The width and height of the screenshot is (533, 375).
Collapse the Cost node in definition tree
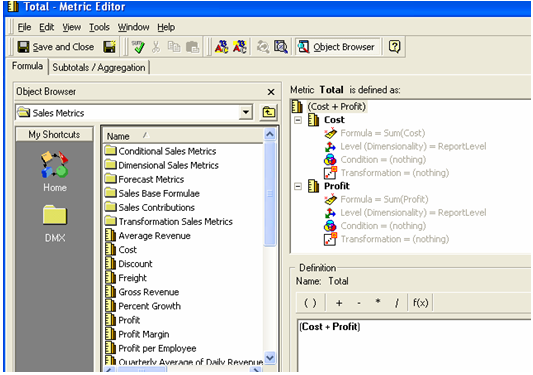click(x=298, y=120)
